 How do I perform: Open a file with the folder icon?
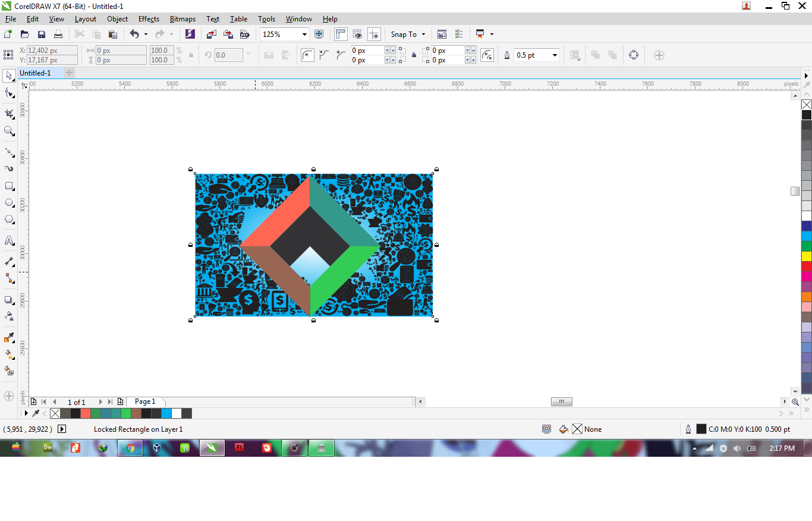(25, 34)
